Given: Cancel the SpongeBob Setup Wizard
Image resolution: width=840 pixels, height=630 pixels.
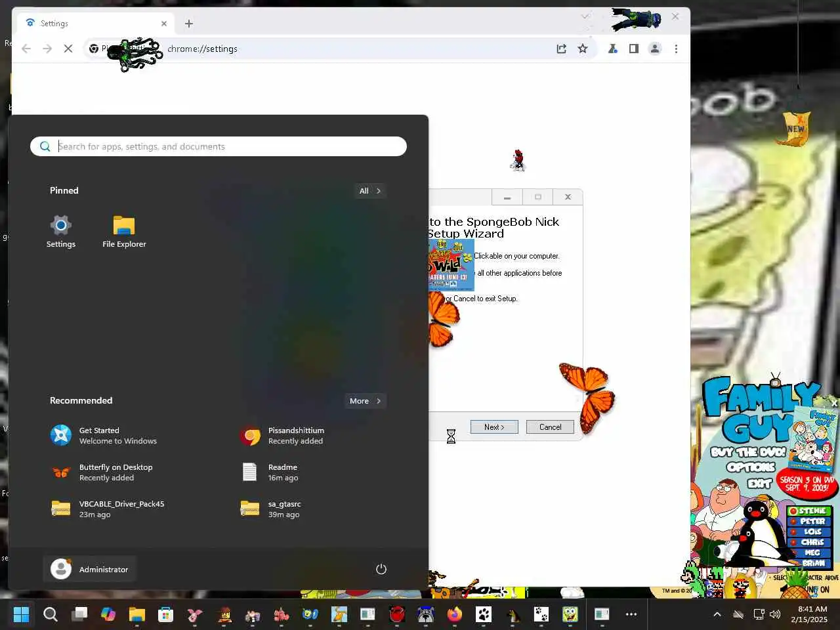Looking at the screenshot, I should tap(550, 427).
